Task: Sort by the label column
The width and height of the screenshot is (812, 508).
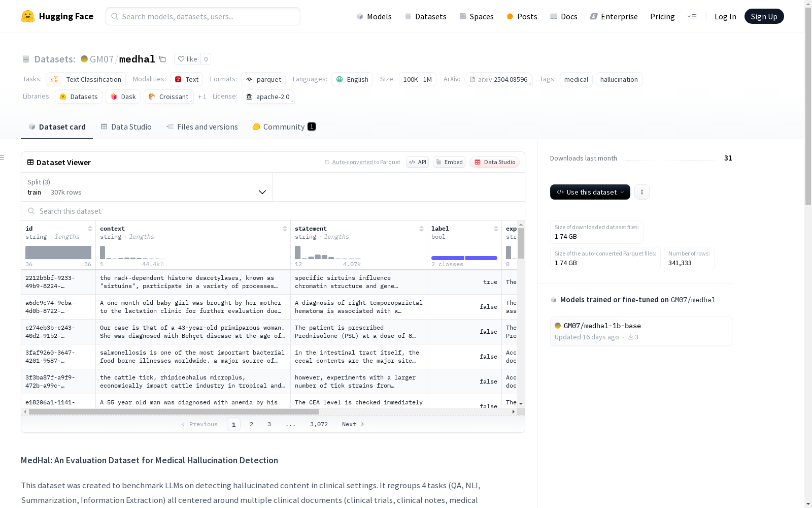Action: pyautogui.click(x=496, y=229)
